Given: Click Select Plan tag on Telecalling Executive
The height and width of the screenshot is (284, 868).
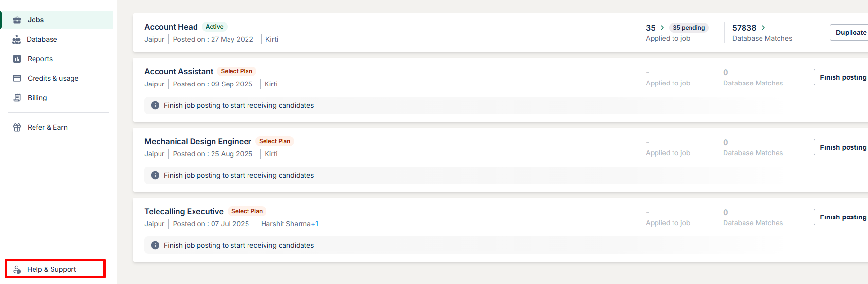Looking at the screenshot, I should 247,211.
